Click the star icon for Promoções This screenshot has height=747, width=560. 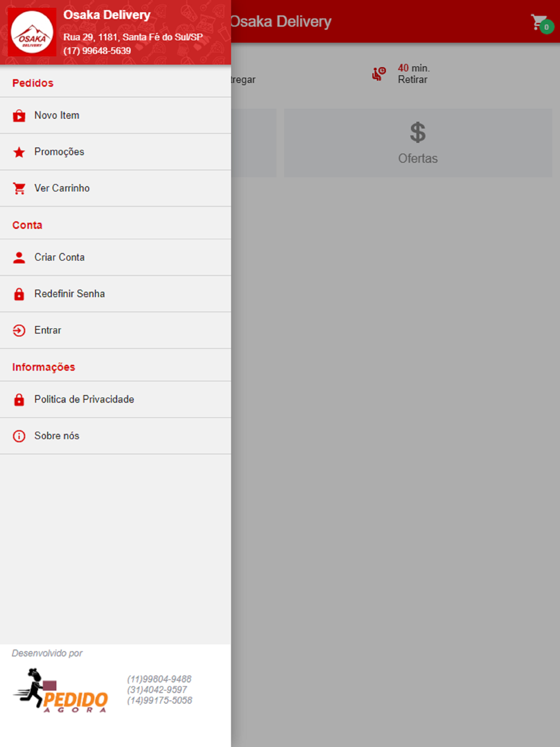click(x=19, y=152)
